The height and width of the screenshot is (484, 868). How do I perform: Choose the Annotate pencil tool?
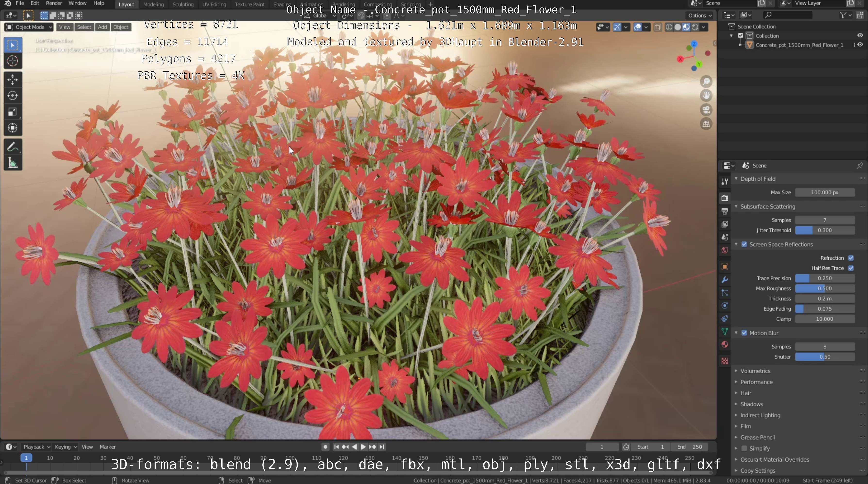pos(13,147)
